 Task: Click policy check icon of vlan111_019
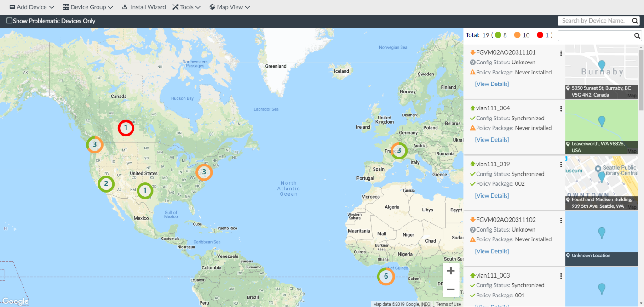pyautogui.click(x=472, y=184)
